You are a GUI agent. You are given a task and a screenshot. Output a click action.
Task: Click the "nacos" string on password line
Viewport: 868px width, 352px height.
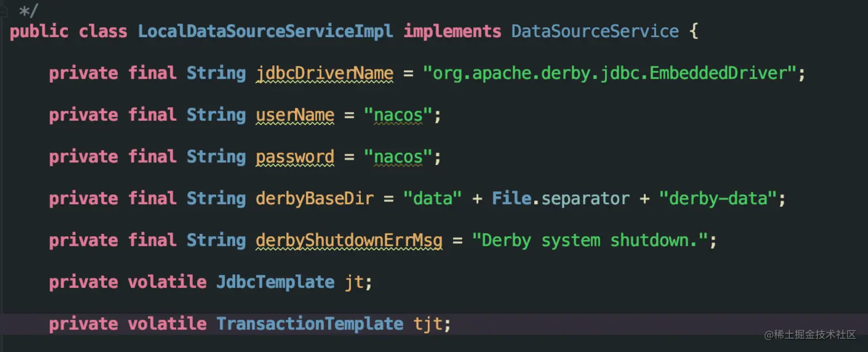pyautogui.click(x=398, y=157)
